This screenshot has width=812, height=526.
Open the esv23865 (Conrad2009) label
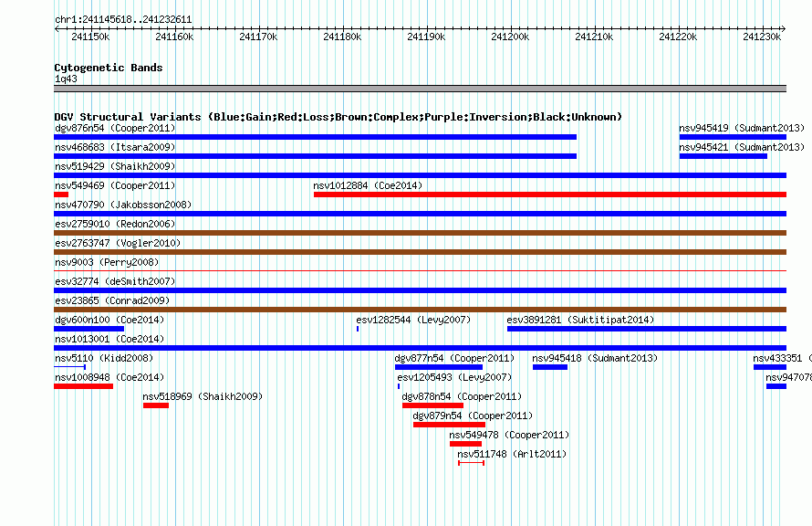112,300
